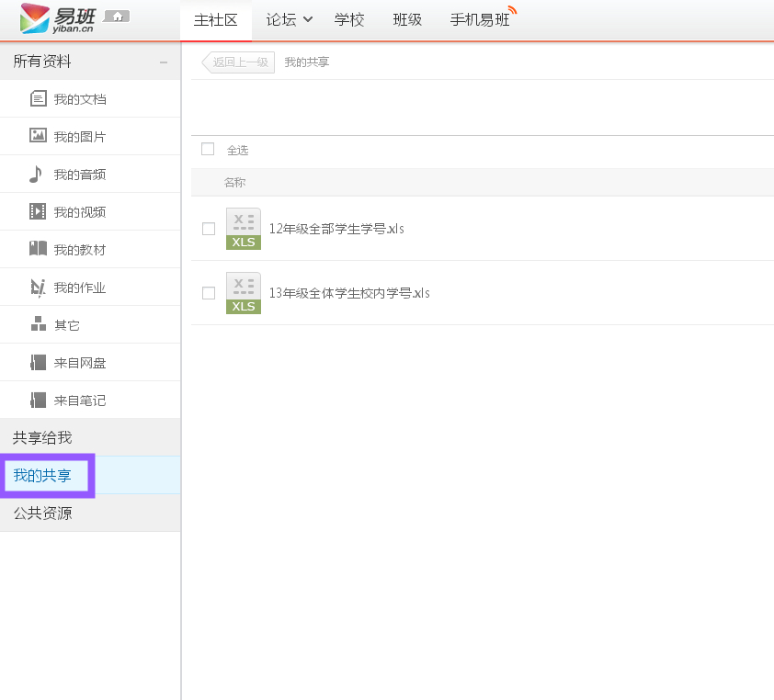Check the box for 13年级全体学生校内学号.xls

209,293
